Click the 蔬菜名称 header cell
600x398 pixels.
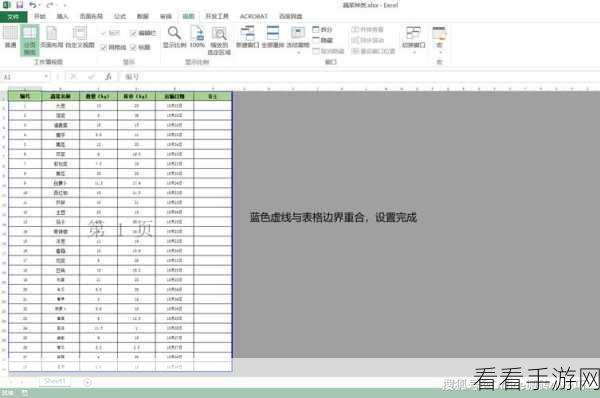point(60,96)
